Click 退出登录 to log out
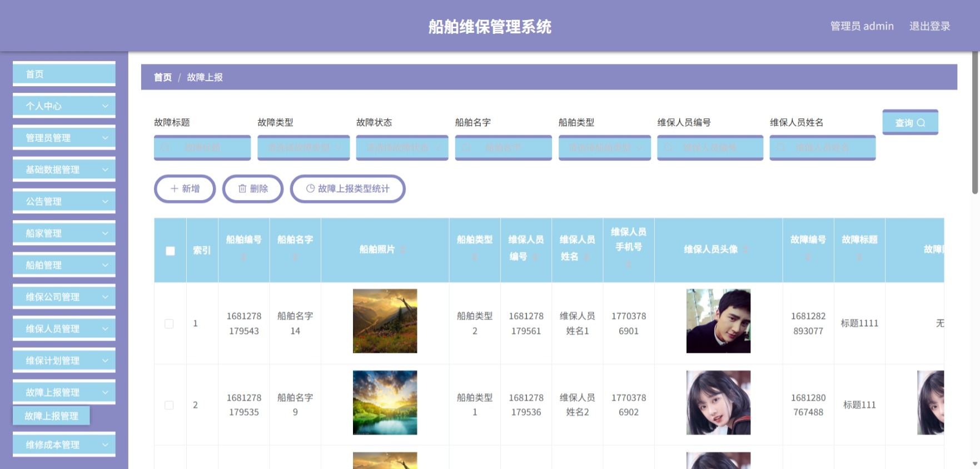This screenshot has height=469, width=980. pyautogui.click(x=929, y=26)
